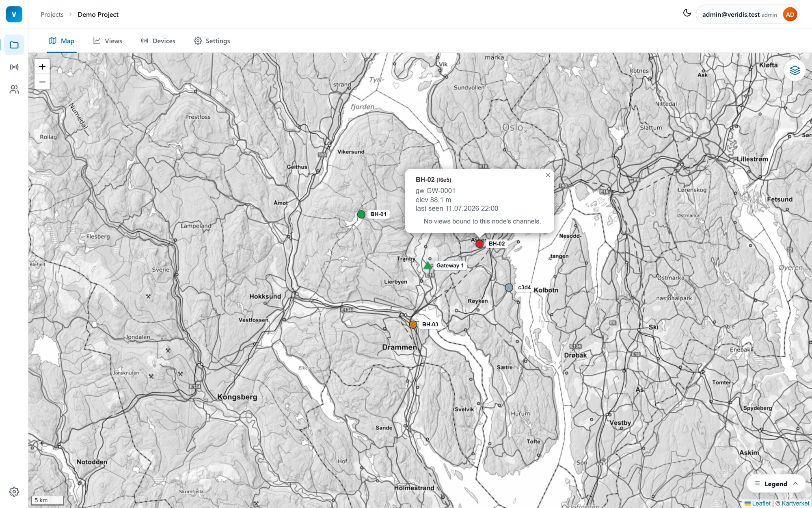This screenshot has height=508, width=812.
Task: Select the Gateway 1 triangle marker
Action: click(428, 265)
